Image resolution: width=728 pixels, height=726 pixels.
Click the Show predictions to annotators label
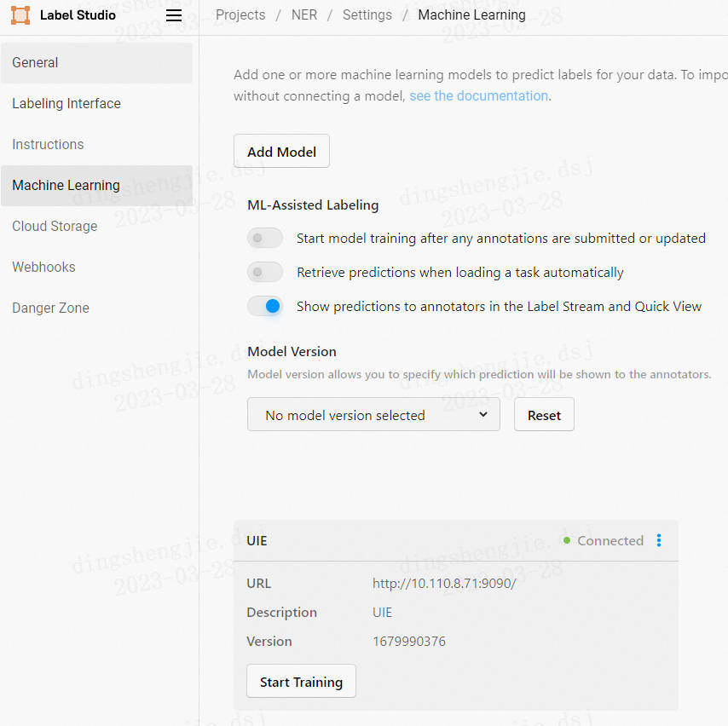pyautogui.click(x=499, y=307)
